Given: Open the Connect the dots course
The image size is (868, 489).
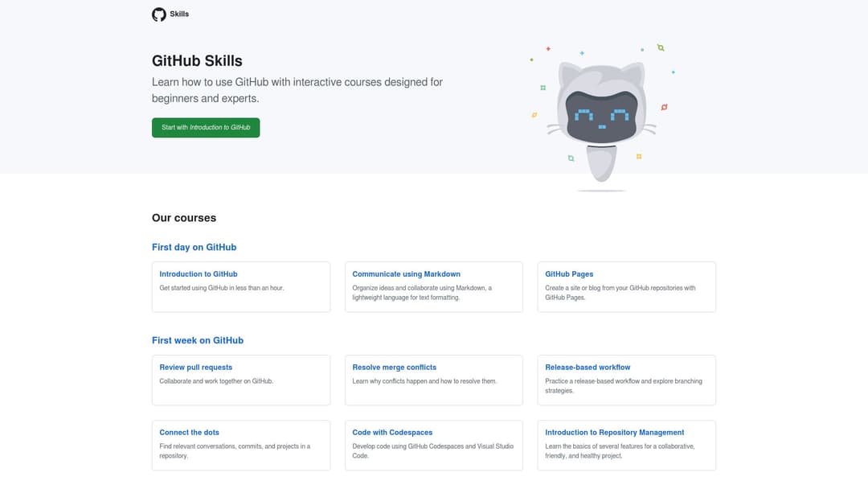Looking at the screenshot, I should (x=190, y=432).
